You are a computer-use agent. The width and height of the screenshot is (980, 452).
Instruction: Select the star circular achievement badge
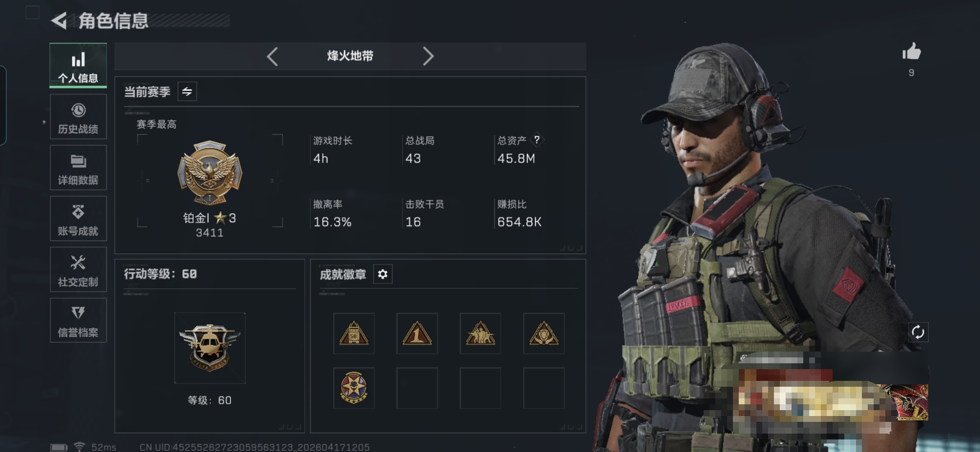point(354,388)
